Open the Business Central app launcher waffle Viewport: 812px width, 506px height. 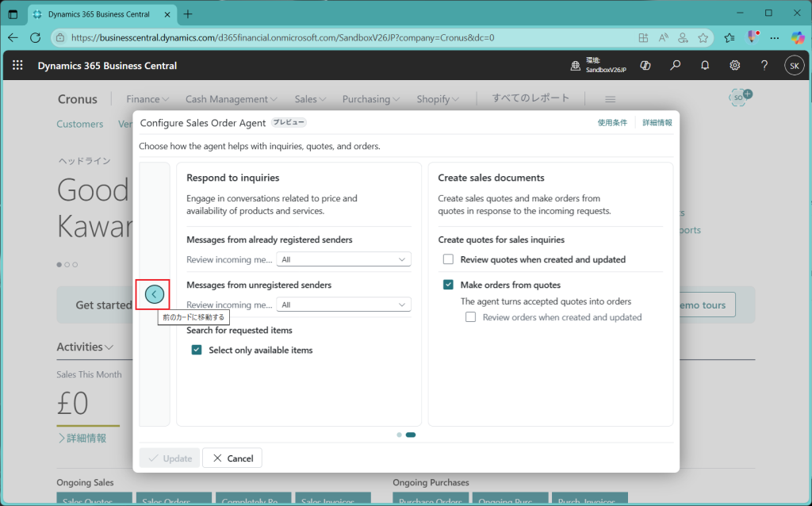(x=17, y=65)
